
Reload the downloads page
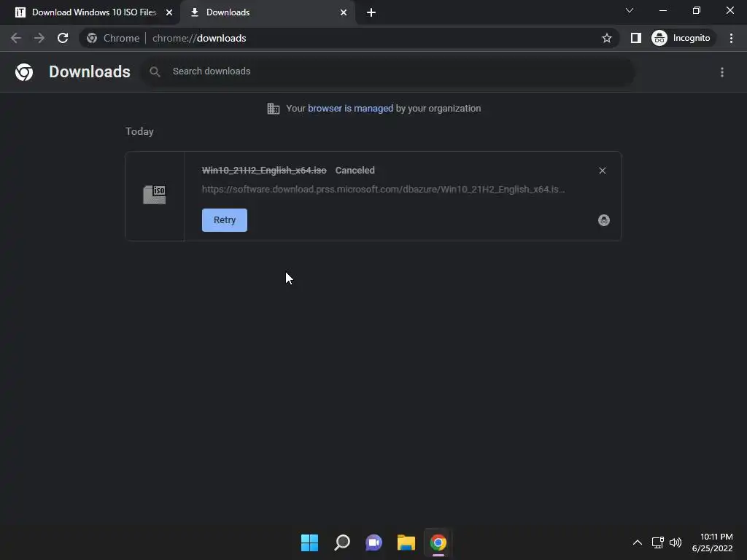[x=63, y=38]
